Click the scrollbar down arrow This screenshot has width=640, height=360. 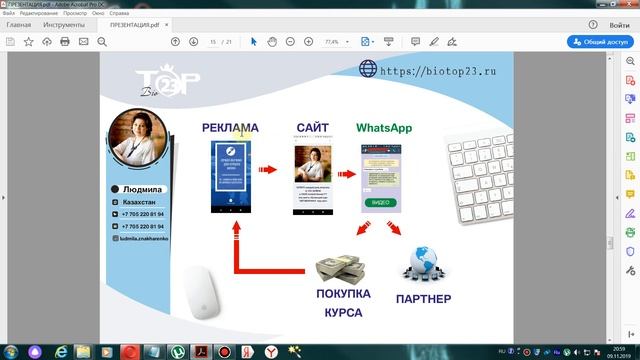tap(610, 340)
